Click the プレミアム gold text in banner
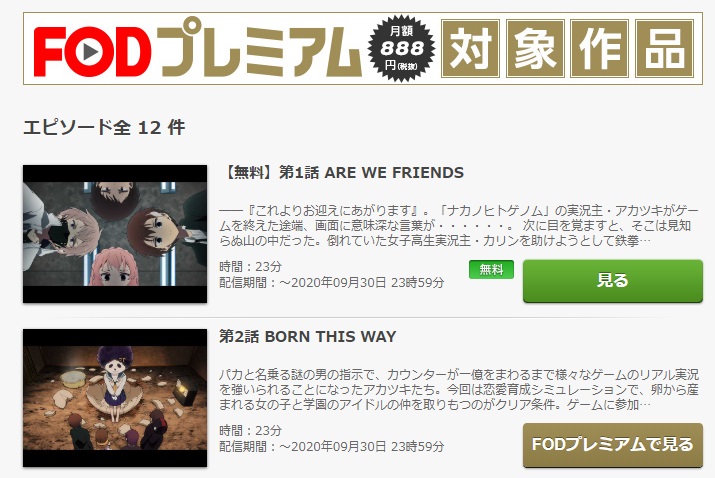This screenshot has height=478, width=715. [261, 48]
